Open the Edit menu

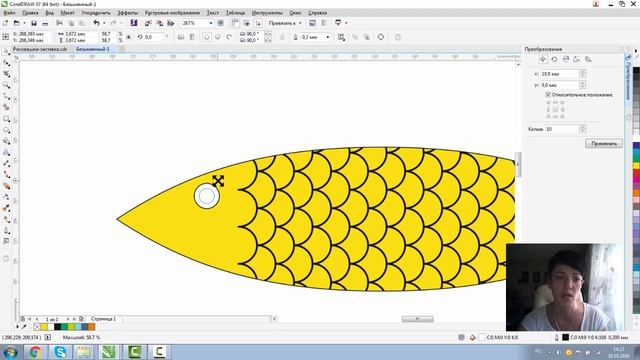[x=30, y=13]
